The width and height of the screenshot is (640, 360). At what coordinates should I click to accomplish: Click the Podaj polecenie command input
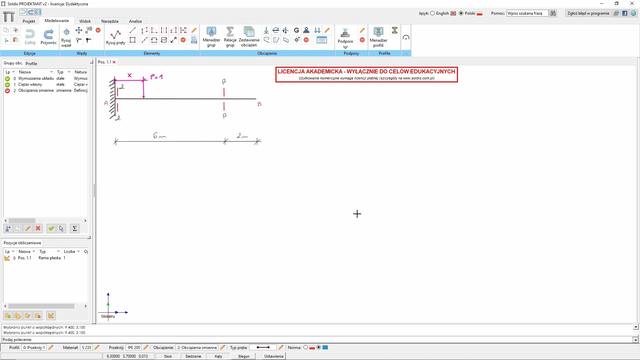(x=317, y=340)
